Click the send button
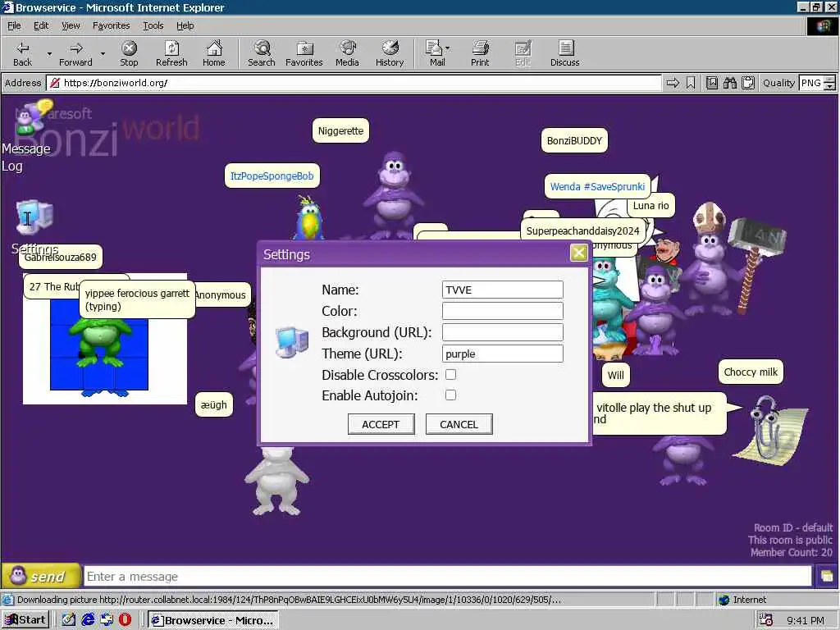The width and height of the screenshot is (840, 630). (41, 577)
